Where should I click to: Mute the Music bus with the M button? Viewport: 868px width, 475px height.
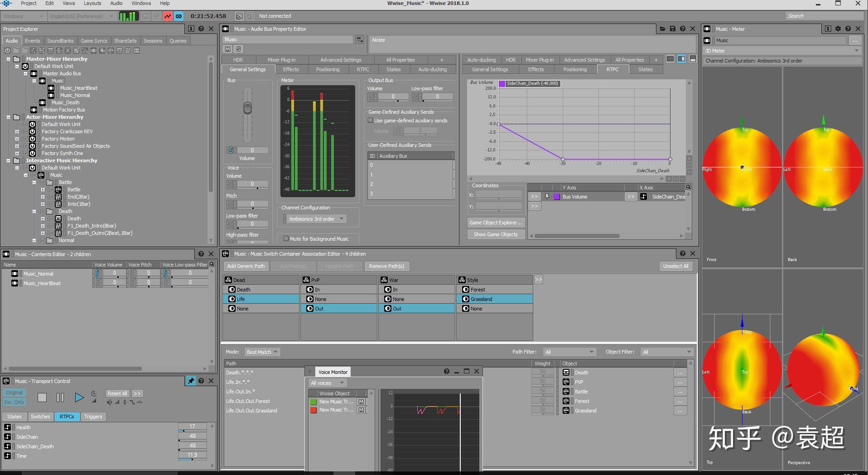pos(228,49)
